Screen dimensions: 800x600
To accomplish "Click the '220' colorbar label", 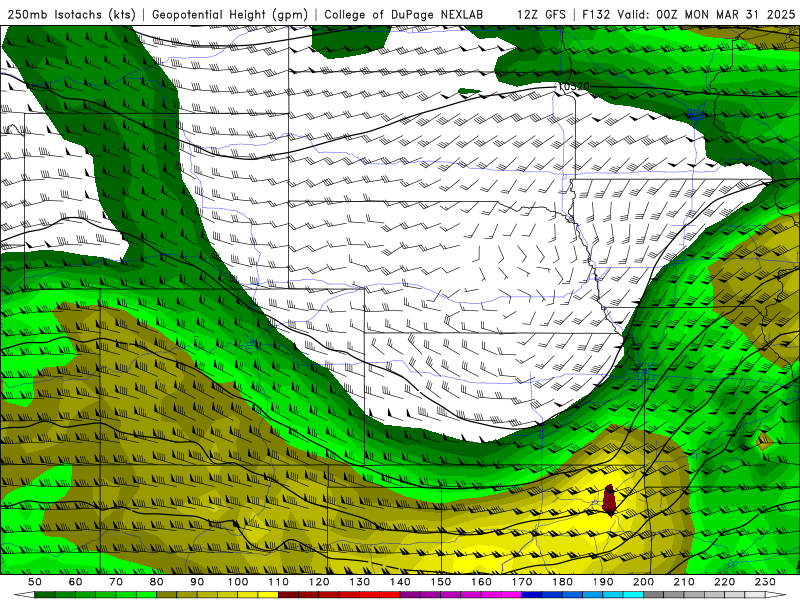I will (x=724, y=582).
